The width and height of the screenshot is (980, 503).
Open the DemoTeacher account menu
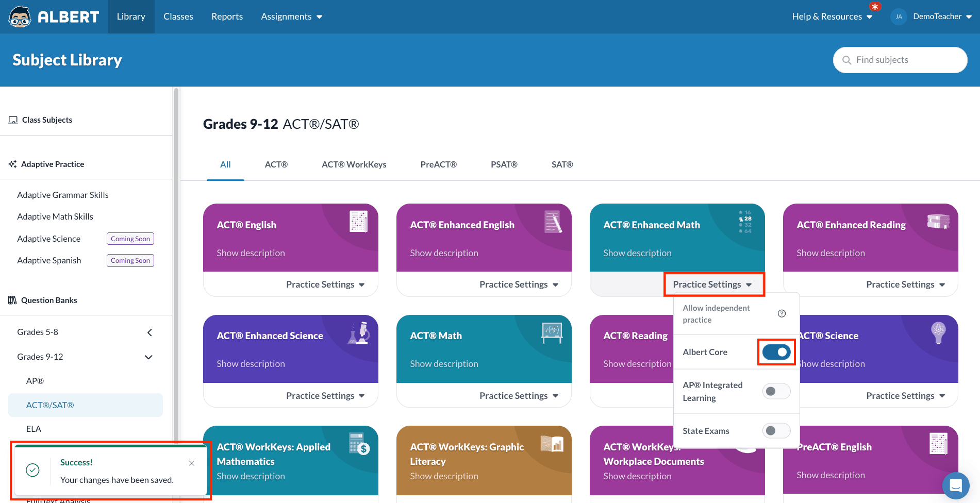point(942,16)
